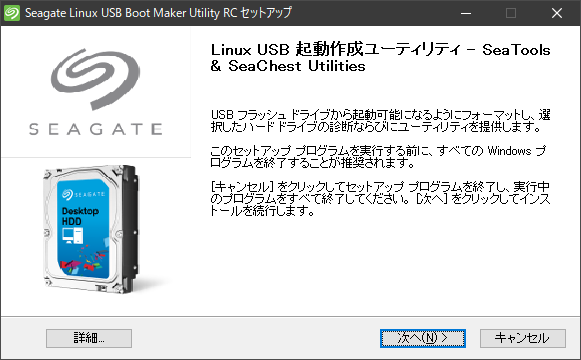581x360 pixels.
Task: Close the setup window with X
Action: 557,13
